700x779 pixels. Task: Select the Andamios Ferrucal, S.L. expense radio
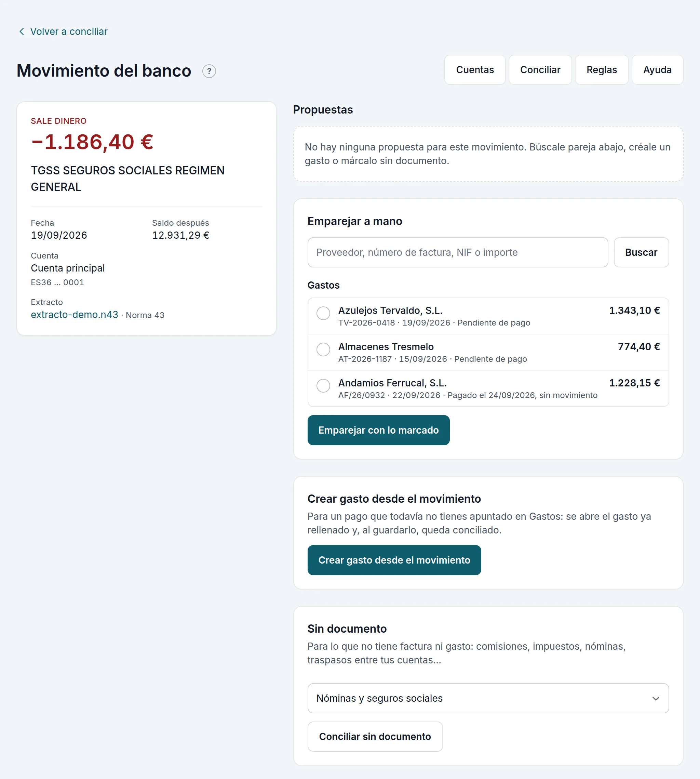pos(323,386)
